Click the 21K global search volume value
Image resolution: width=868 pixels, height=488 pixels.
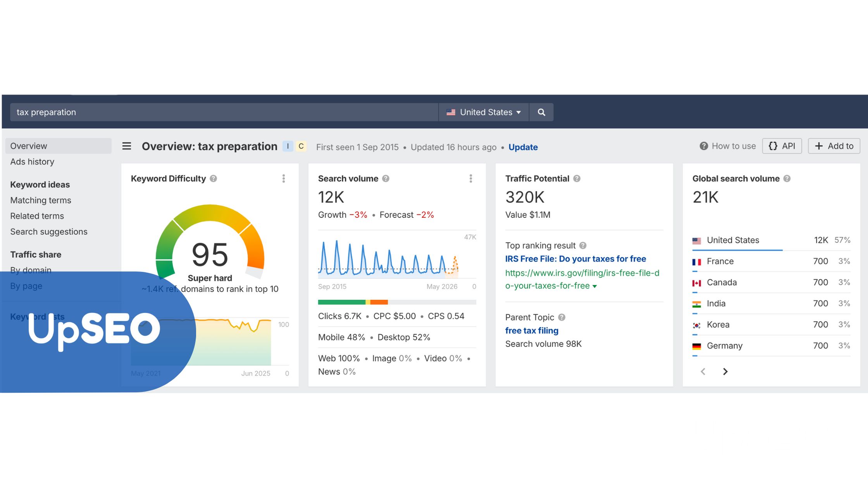pos(706,198)
